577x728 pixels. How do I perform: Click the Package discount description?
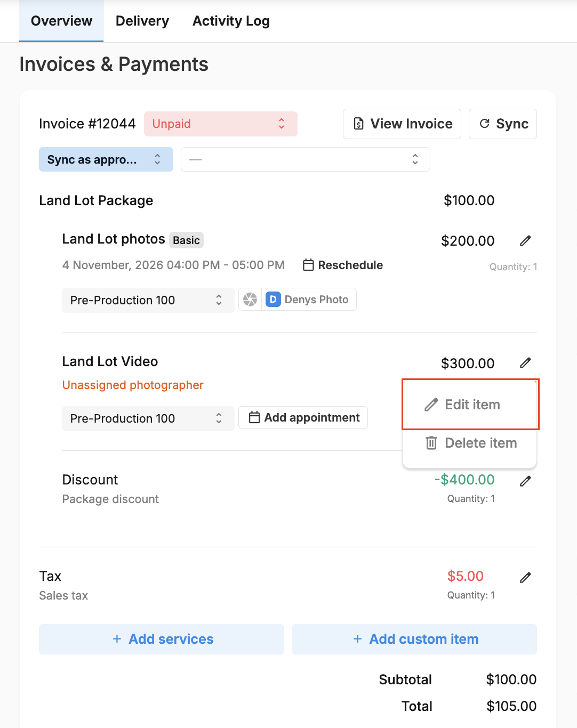[x=110, y=499]
